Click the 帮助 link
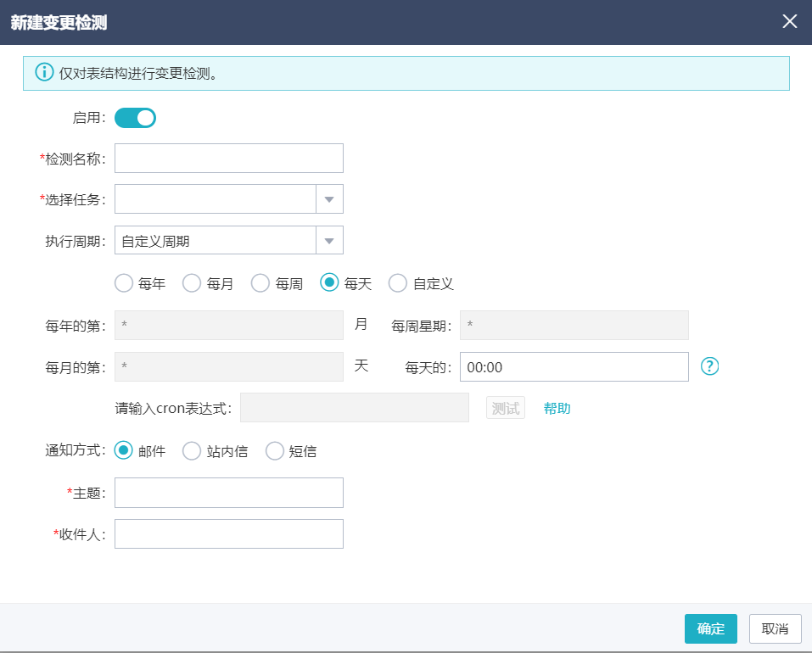Image resolution: width=812 pixels, height=653 pixels. (x=557, y=408)
